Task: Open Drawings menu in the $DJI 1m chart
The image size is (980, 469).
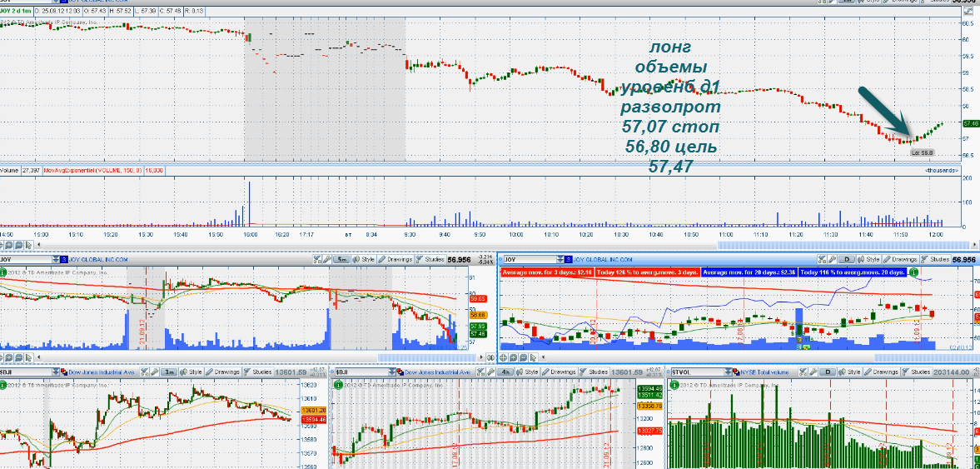Action: coord(222,372)
